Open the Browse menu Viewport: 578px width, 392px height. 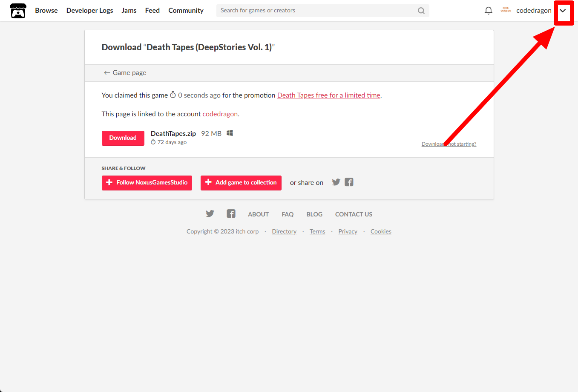46,10
